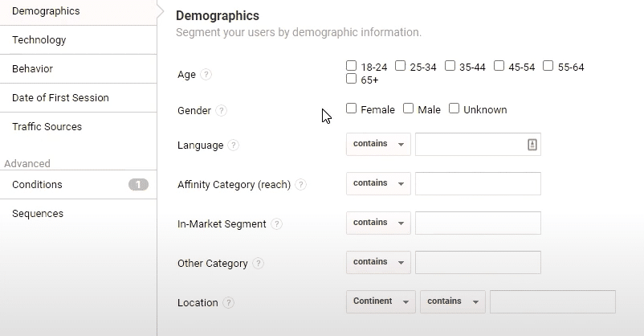This screenshot has width=644, height=336.
Task: Open the advanced Conditions section
Action: (78, 185)
